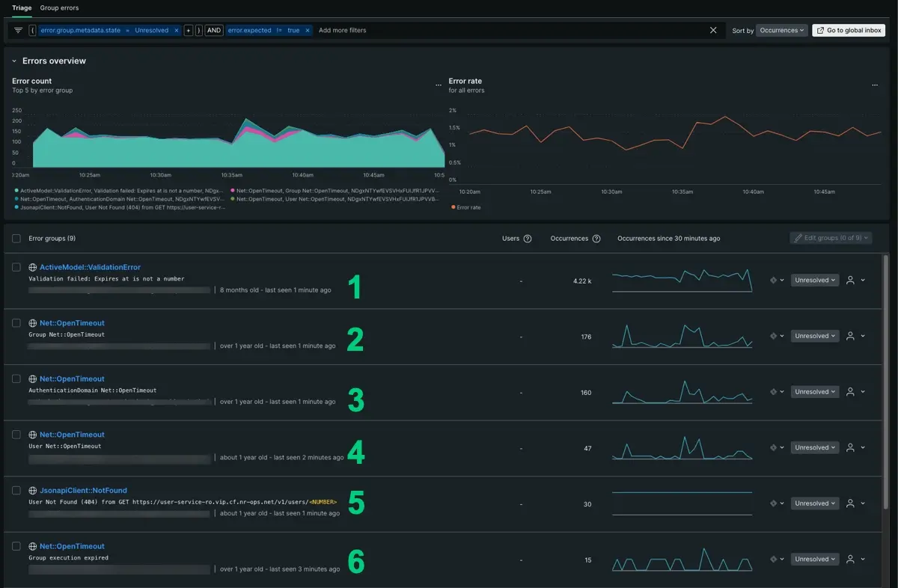Collapse the Errors overview section

click(14, 61)
